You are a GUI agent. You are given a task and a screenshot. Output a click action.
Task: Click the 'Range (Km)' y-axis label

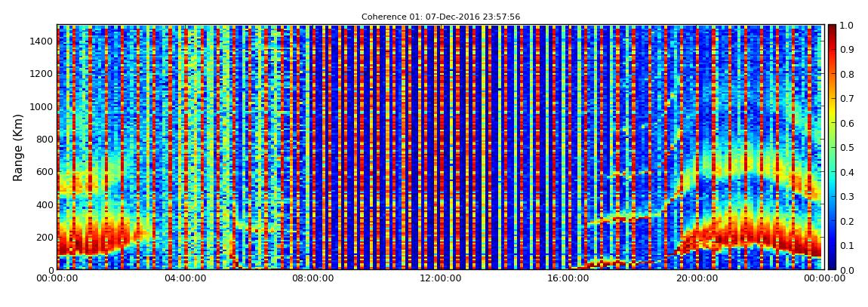click(x=17, y=148)
